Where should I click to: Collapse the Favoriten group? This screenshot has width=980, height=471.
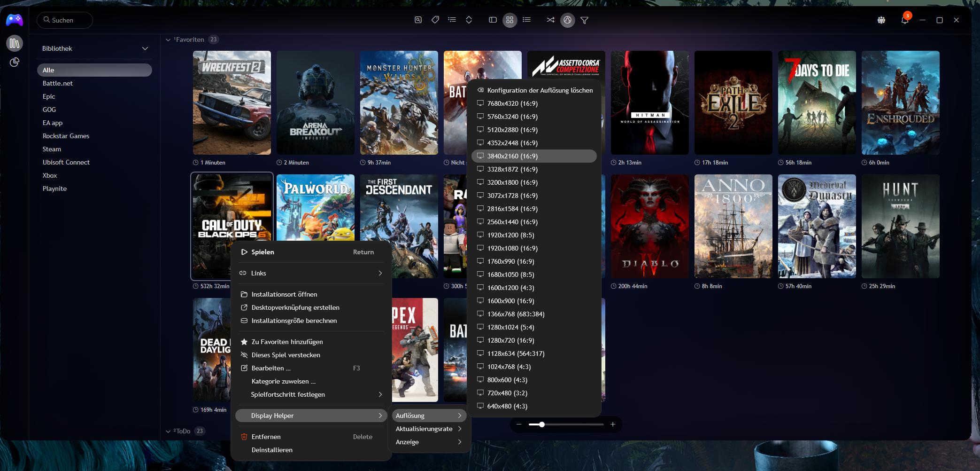[x=168, y=40]
